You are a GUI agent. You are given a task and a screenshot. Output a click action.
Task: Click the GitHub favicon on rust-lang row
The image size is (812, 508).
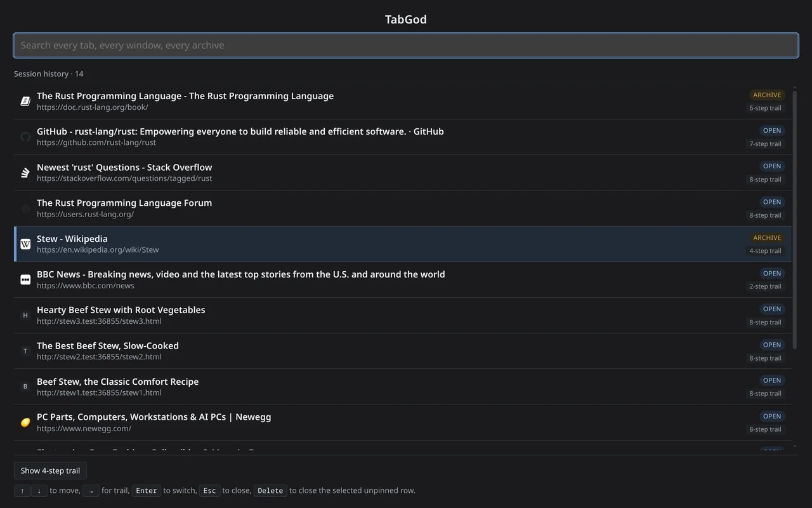pos(25,137)
